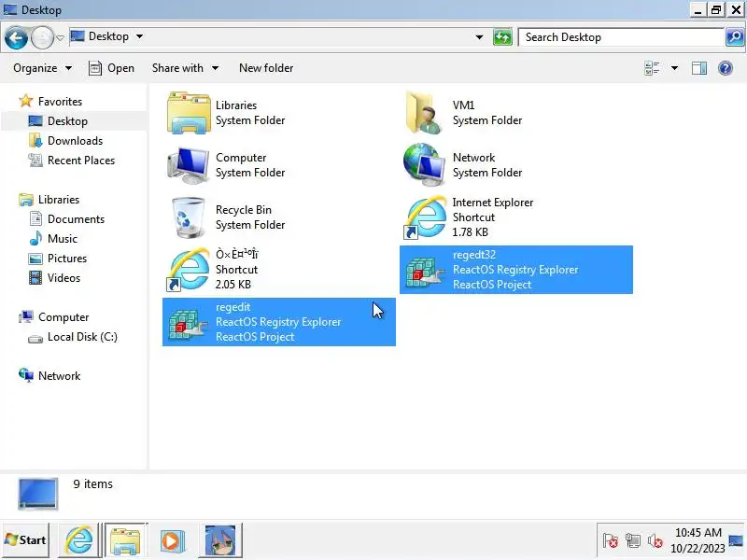747x560 pixels.
Task: Change your view icon button
Action: click(652, 68)
